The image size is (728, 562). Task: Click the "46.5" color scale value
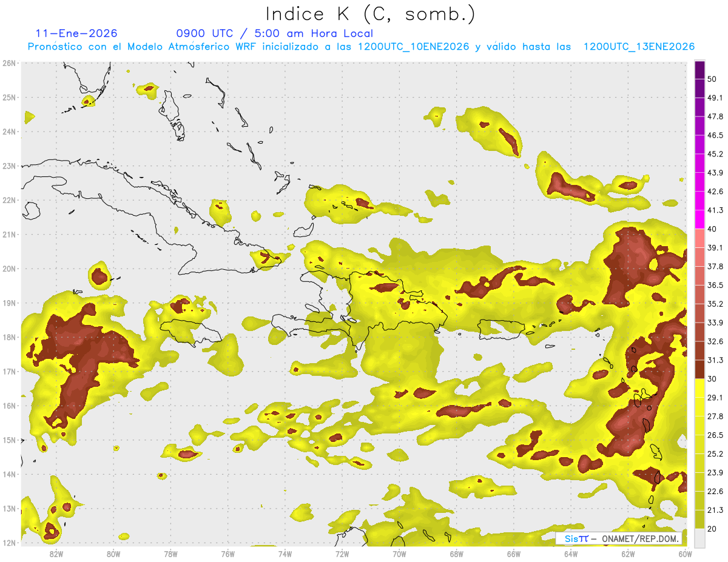[x=715, y=135]
